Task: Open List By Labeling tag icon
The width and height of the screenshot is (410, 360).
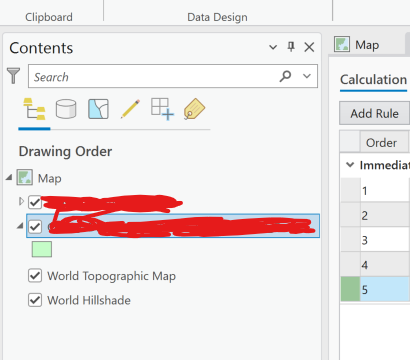Action: pyautogui.click(x=194, y=109)
